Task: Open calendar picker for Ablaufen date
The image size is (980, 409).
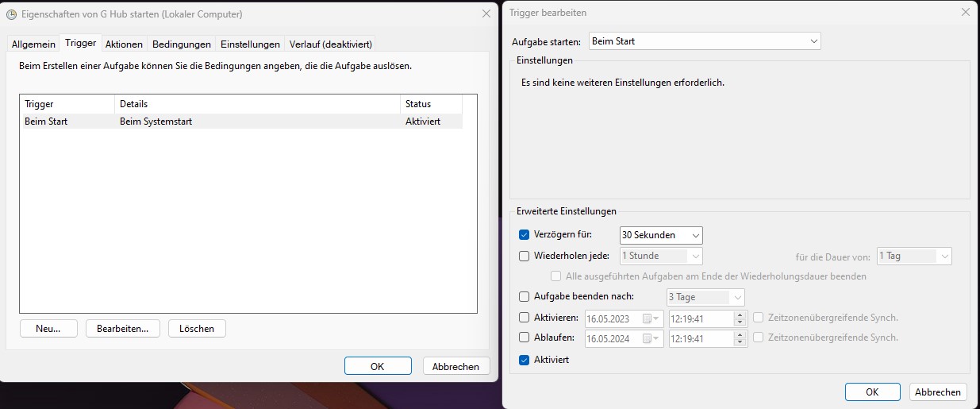Action: click(x=651, y=338)
